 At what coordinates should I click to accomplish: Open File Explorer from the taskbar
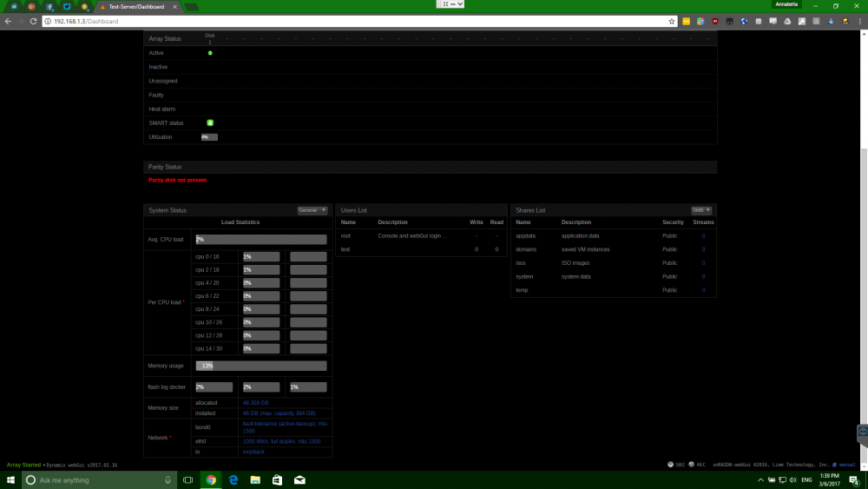click(255, 480)
